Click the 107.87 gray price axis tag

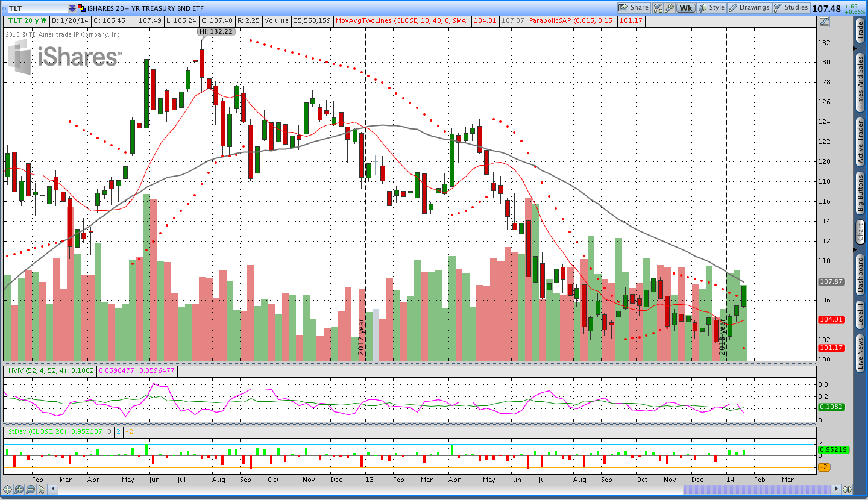click(832, 281)
